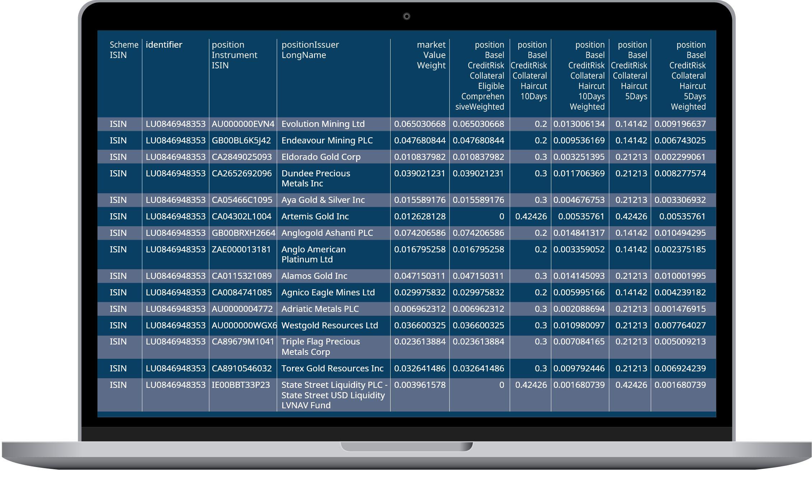Select instrument ISIN CA8910546032

click(241, 369)
